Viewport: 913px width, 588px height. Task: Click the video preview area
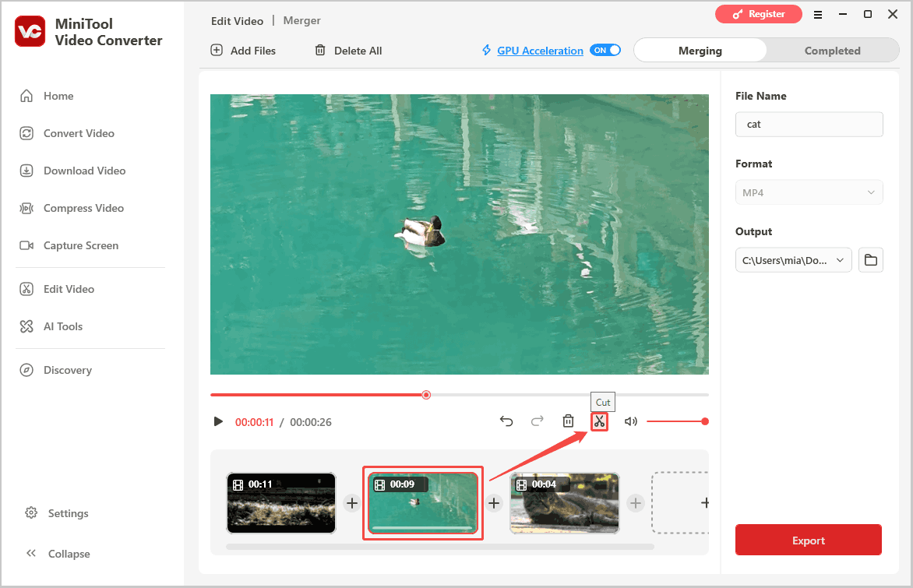click(460, 234)
